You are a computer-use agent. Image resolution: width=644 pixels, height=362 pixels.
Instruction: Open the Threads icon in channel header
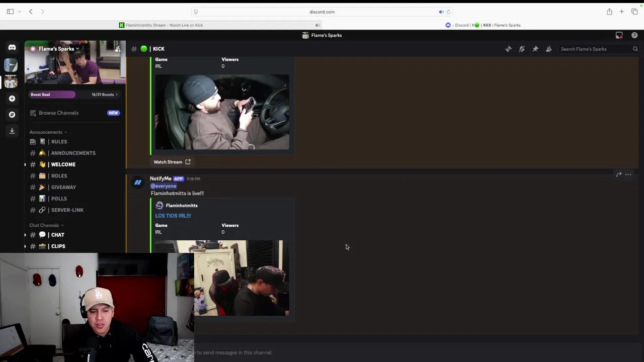pyautogui.click(x=508, y=49)
